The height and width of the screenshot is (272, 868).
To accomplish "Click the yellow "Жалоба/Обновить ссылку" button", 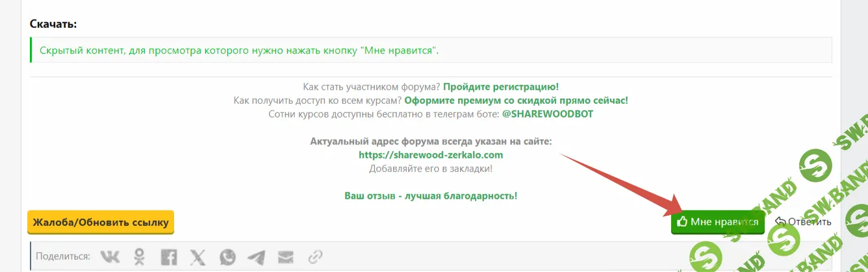I will (101, 222).
